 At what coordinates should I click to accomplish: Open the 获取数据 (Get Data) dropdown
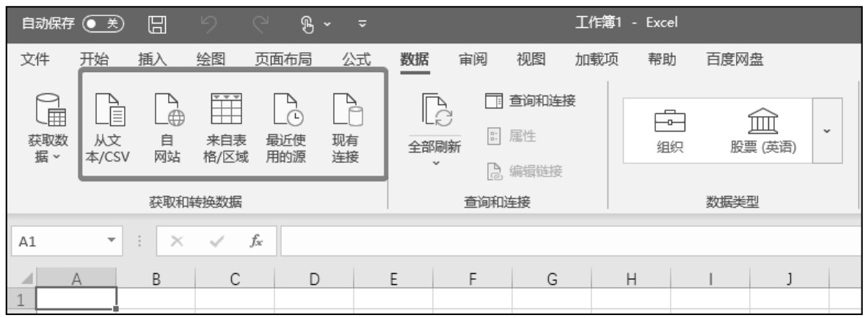coord(48,129)
